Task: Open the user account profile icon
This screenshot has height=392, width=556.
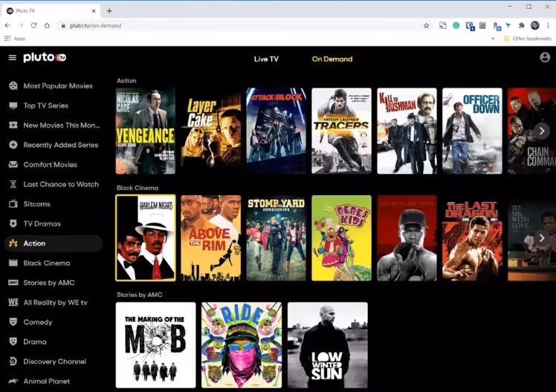Action: click(x=545, y=57)
